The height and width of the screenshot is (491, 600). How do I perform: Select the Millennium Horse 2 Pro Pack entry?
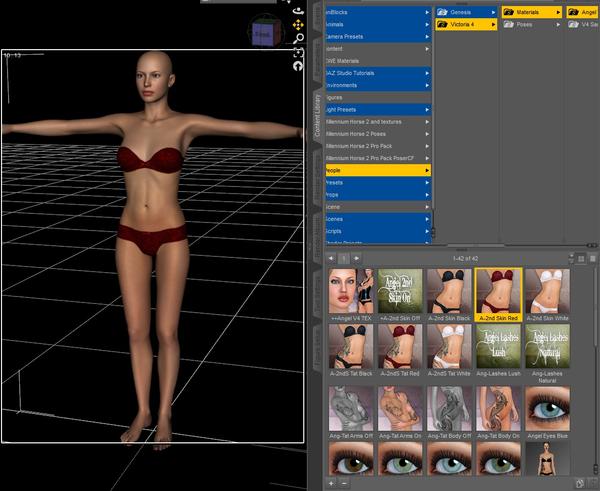coord(378,146)
